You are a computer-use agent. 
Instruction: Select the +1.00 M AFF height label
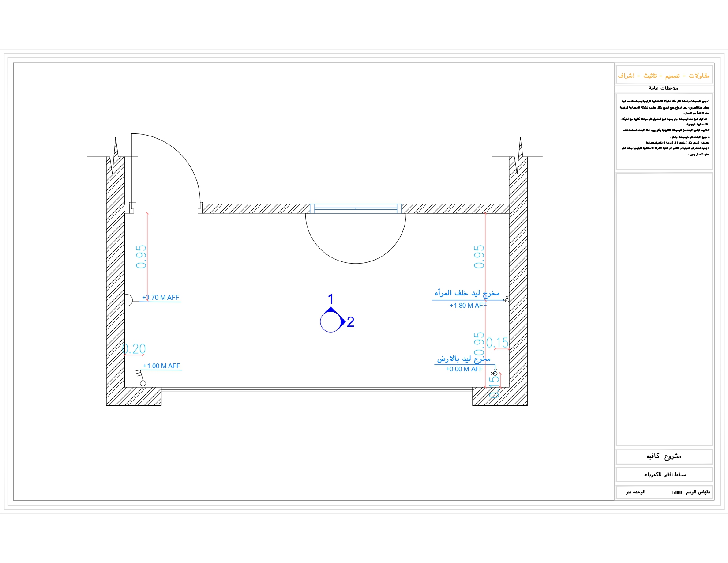[161, 366]
